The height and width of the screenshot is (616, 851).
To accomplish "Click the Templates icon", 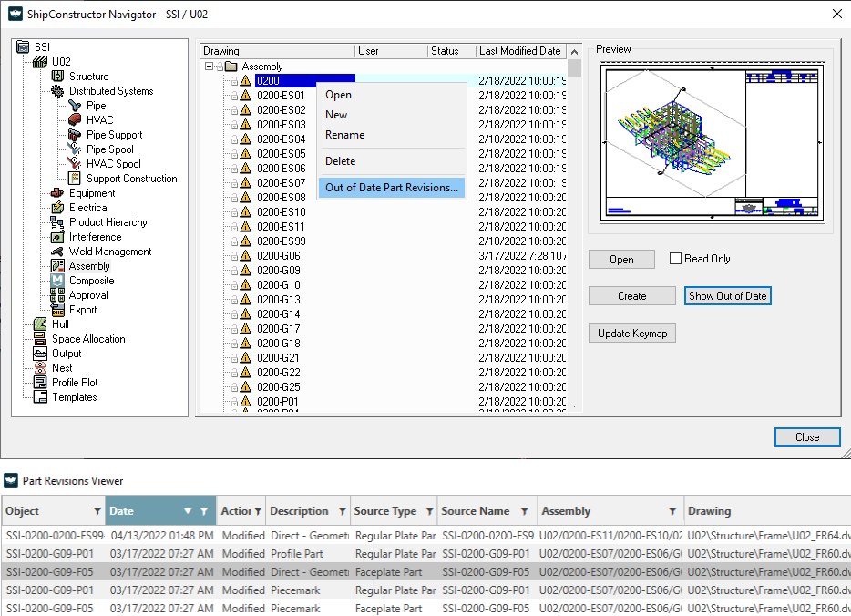I will pos(40,396).
